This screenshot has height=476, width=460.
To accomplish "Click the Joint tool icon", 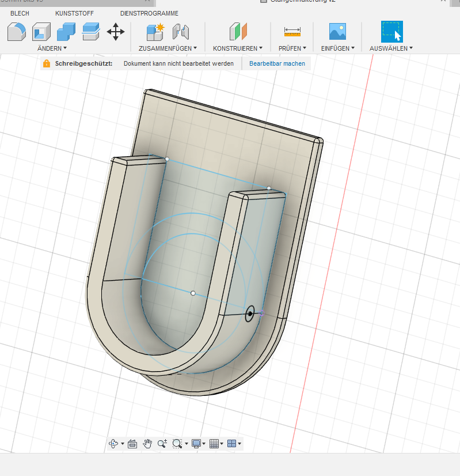I will coord(181,32).
